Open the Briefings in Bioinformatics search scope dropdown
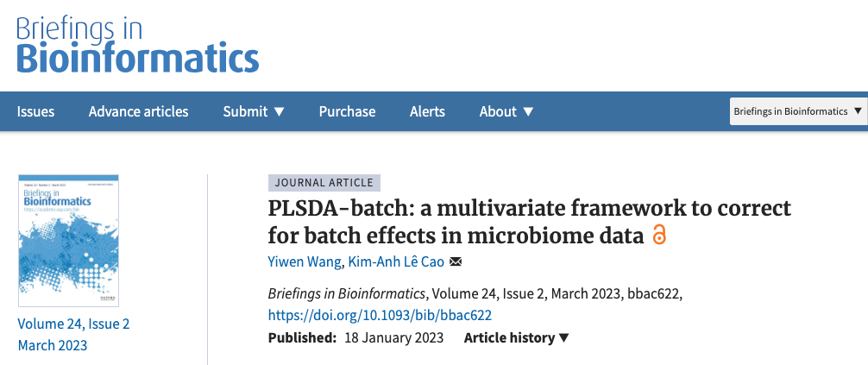The image size is (868, 365). click(x=797, y=111)
